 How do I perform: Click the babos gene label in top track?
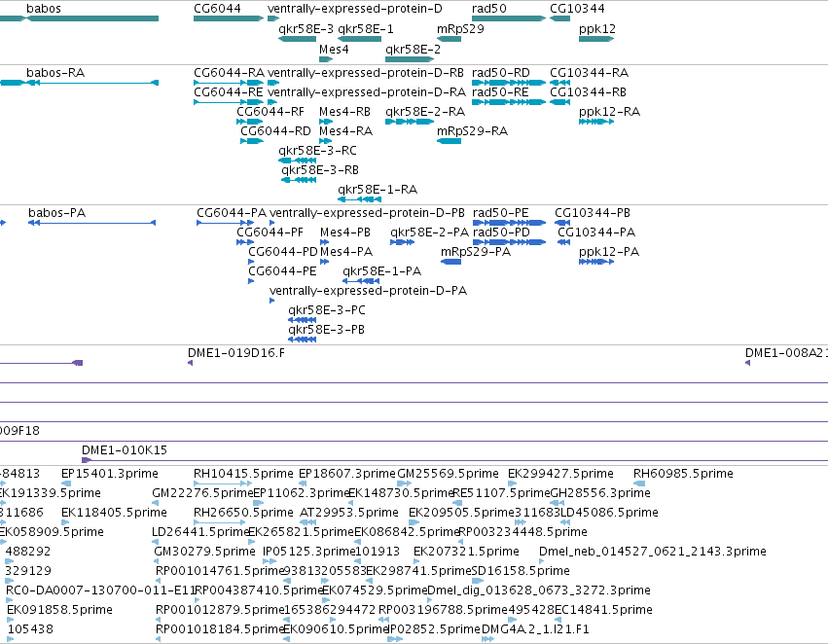44,9
